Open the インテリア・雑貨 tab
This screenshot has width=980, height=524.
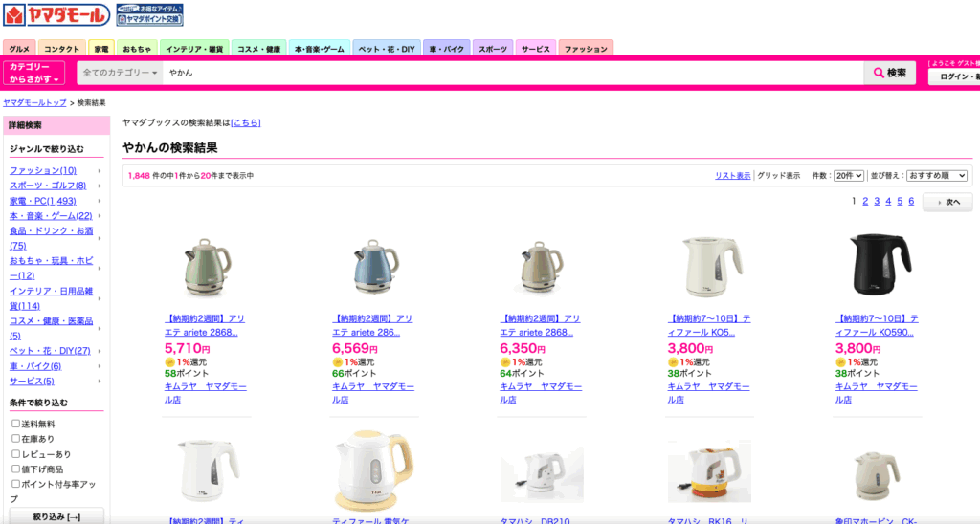tap(194, 49)
